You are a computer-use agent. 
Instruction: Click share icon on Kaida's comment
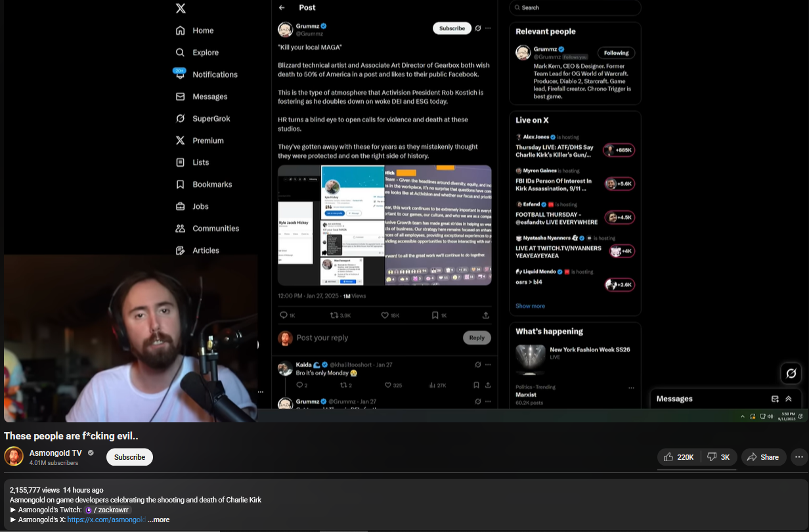[x=487, y=386]
